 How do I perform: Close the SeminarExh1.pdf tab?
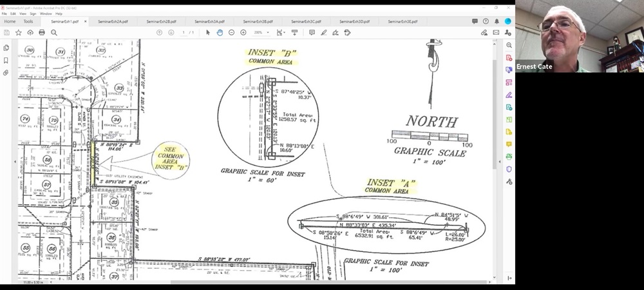[x=86, y=21]
